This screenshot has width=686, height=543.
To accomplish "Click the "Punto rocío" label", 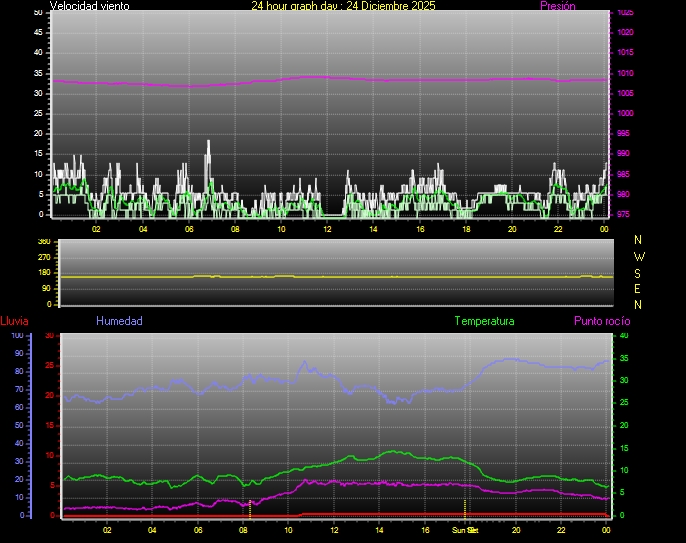I will point(602,321).
